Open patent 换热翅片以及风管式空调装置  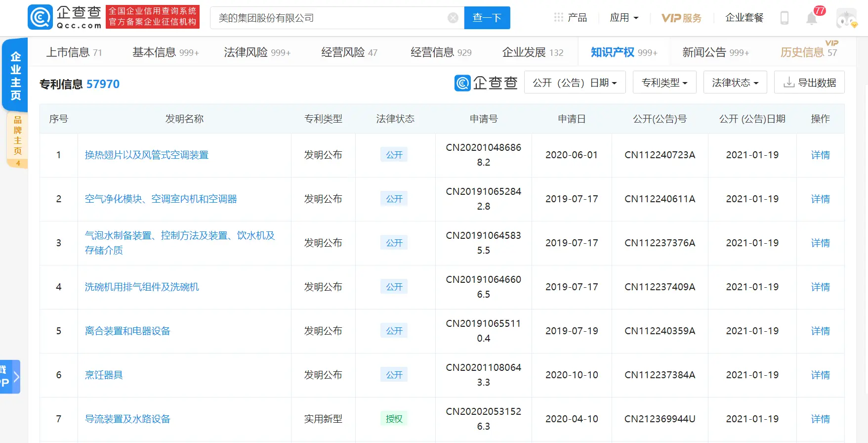[x=147, y=155]
